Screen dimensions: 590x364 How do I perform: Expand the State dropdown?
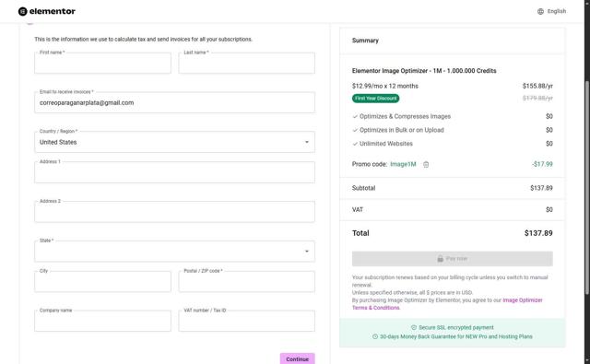[x=174, y=252]
